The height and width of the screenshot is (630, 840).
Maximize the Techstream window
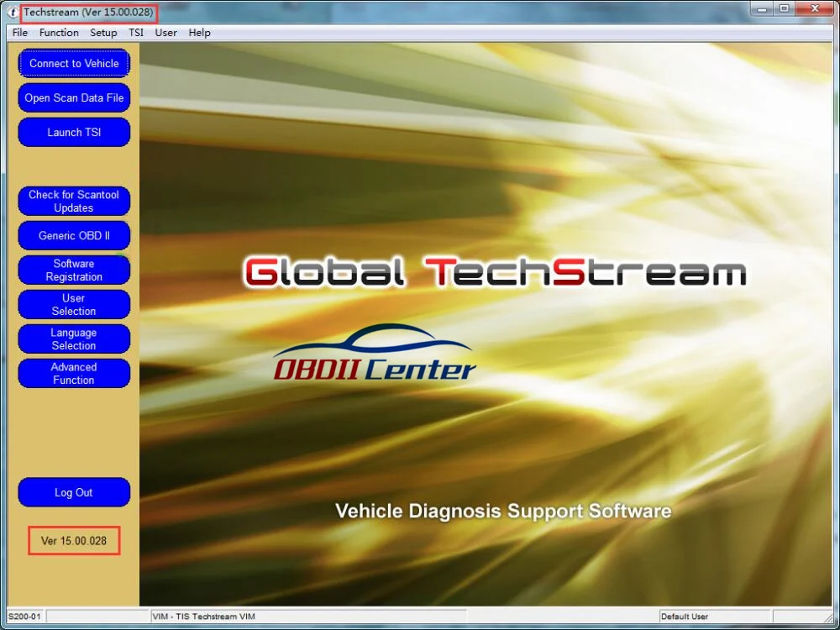(785, 9)
